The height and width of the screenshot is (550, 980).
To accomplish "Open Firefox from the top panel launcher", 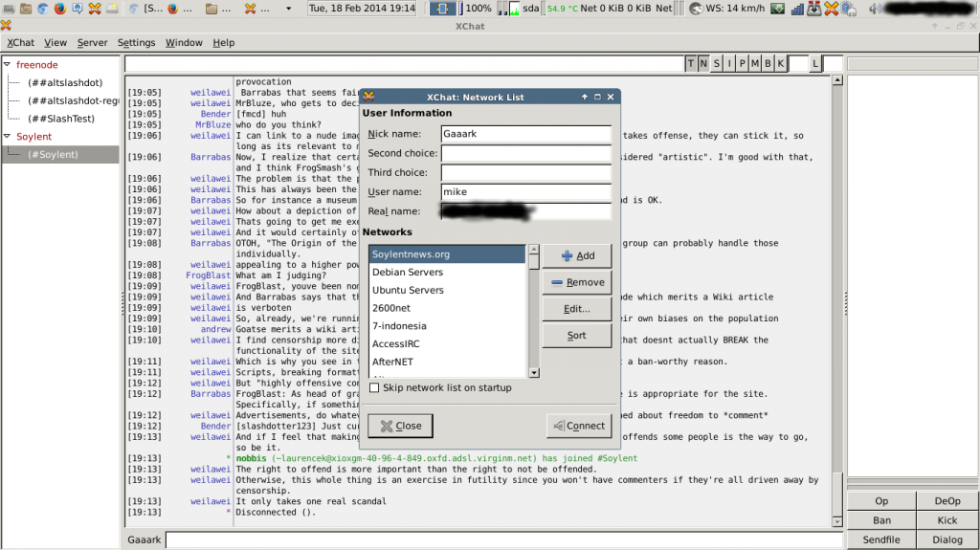I will tap(60, 9).
